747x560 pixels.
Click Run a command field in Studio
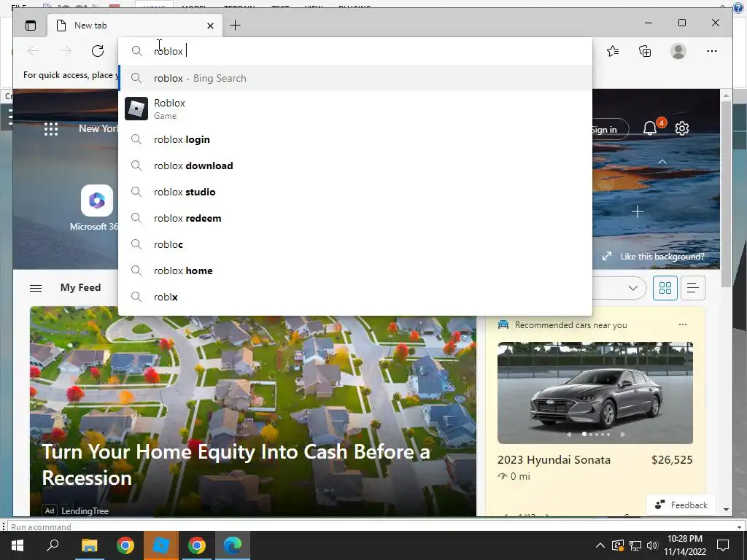click(x=371, y=526)
